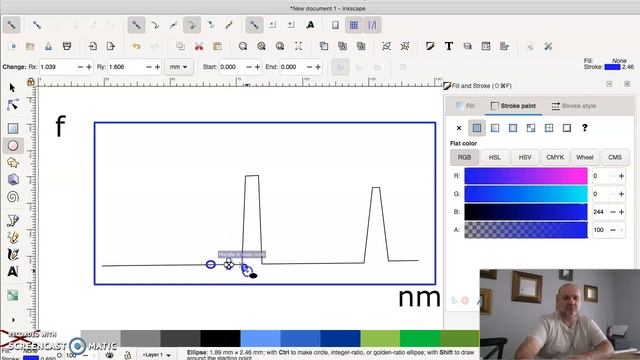Click the Alpha channel slider
The width and height of the screenshot is (640, 360).
pyautogui.click(x=526, y=230)
